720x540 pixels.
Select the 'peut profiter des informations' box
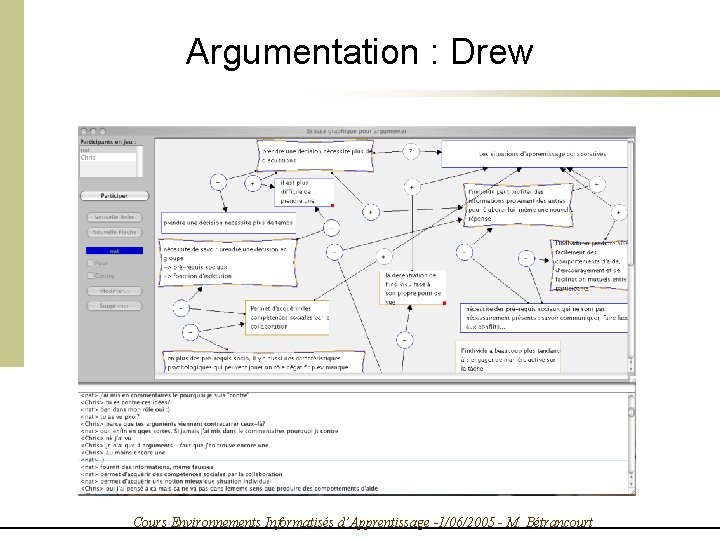pyautogui.click(x=519, y=205)
